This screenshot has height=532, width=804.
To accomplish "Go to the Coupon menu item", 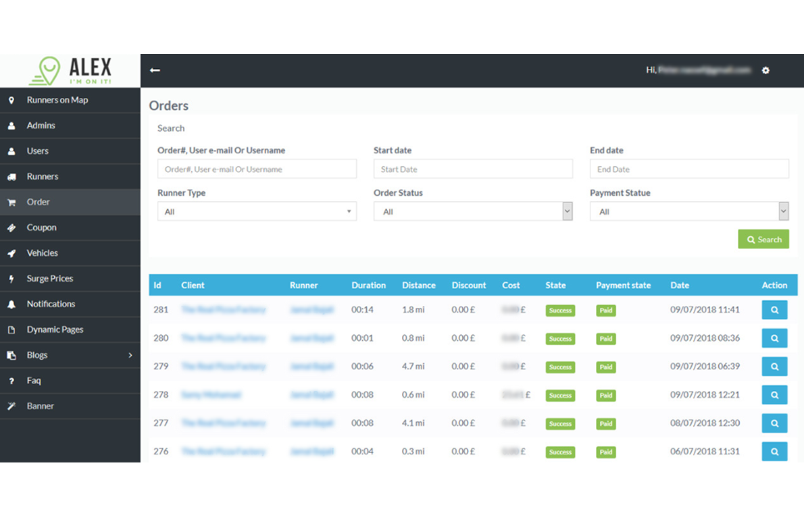I will pos(41,228).
